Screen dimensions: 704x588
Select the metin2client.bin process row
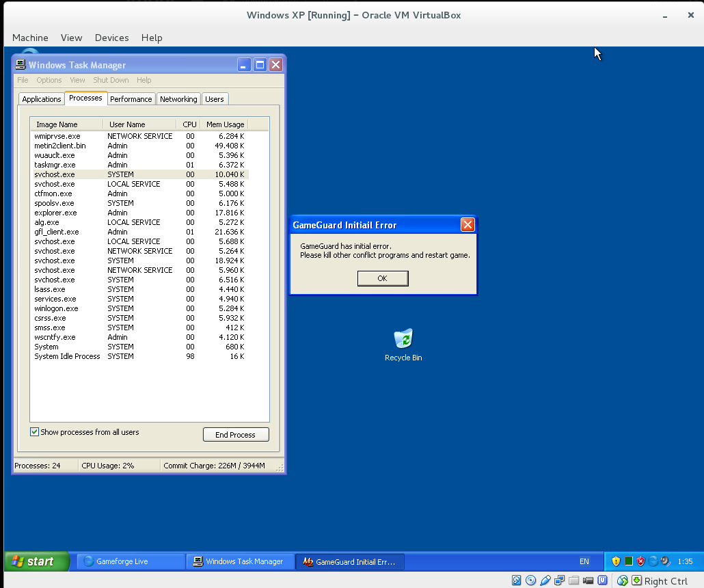pyautogui.click(x=140, y=146)
